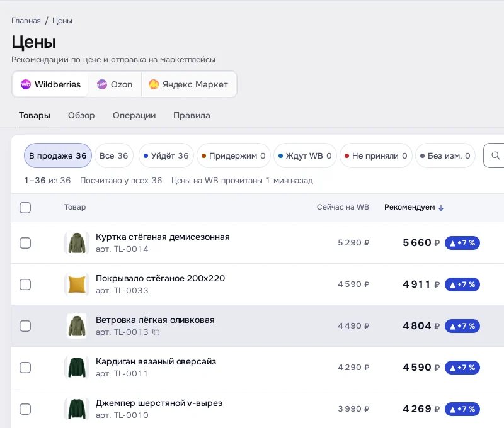
Task: Copy article TL-0013 with copy icon
Action: click(x=156, y=332)
